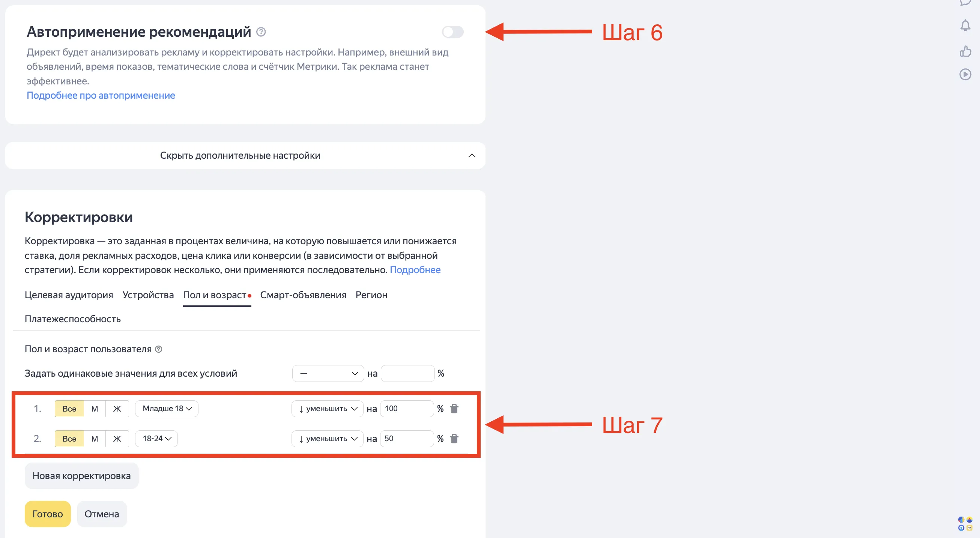The height and width of the screenshot is (538, 980).
Task: Click the Новая корректировка button
Action: 81,476
